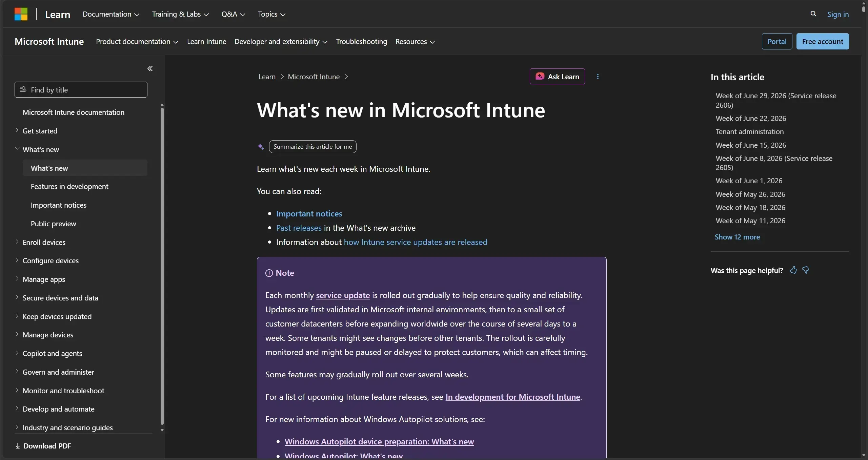The image size is (868, 460).
Task: Click the Ask Learn button
Action: click(x=557, y=77)
